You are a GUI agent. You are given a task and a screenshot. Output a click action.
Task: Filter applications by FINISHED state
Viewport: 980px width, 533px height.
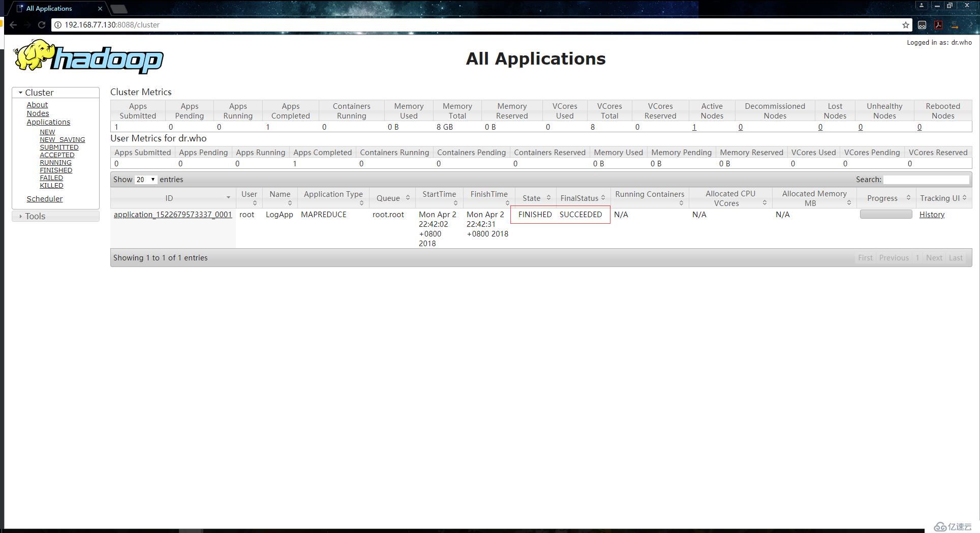pos(56,170)
